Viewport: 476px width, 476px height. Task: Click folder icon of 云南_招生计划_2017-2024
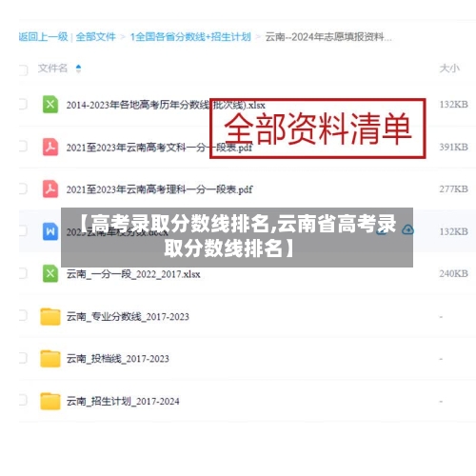click(50, 401)
